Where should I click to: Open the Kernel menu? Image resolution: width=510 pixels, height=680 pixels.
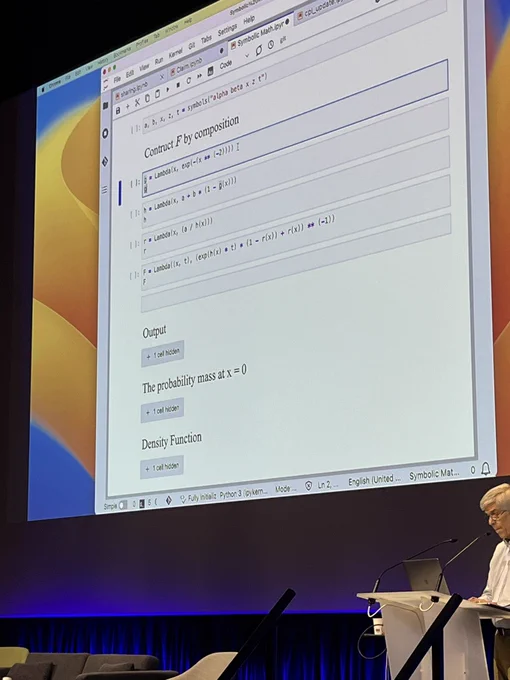[x=176, y=54]
